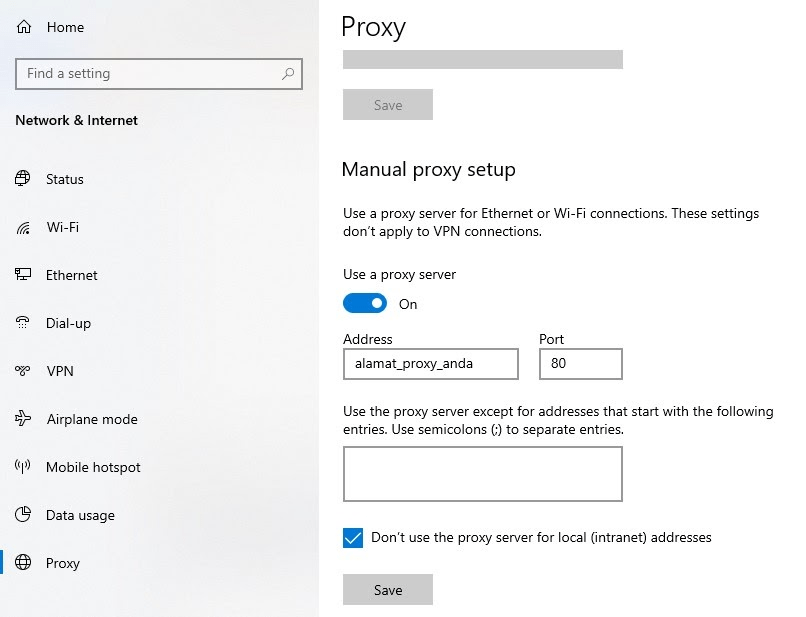Click the Mobile hotspot antenna icon
806x617 pixels.
tap(23, 466)
